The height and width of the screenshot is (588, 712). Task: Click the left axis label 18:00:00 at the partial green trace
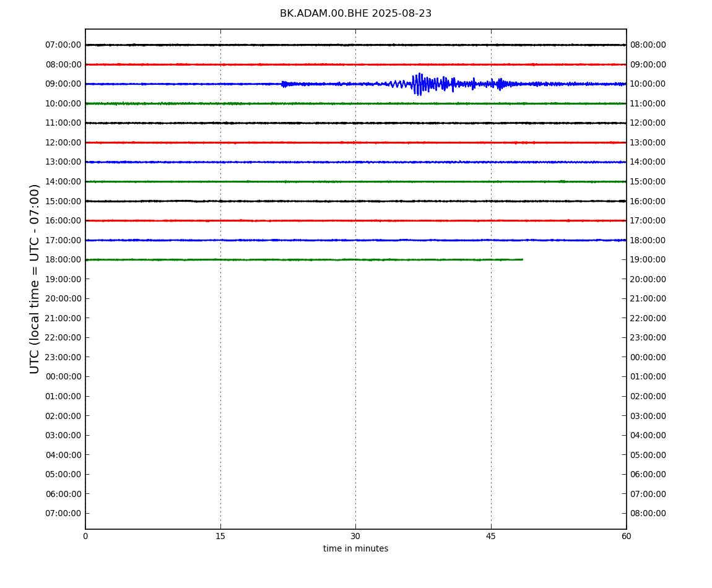[63, 260]
